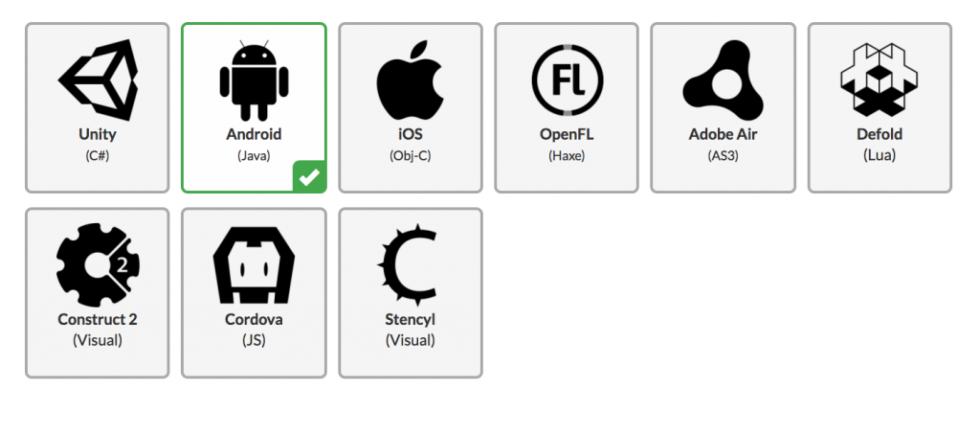
Task: Click the Unity cube logo icon
Action: (98, 80)
